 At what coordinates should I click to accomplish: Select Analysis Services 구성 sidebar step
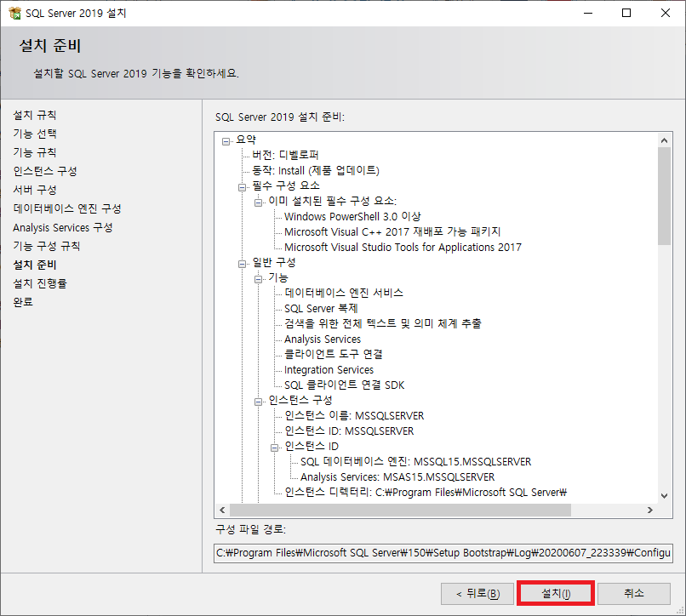pos(63,227)
